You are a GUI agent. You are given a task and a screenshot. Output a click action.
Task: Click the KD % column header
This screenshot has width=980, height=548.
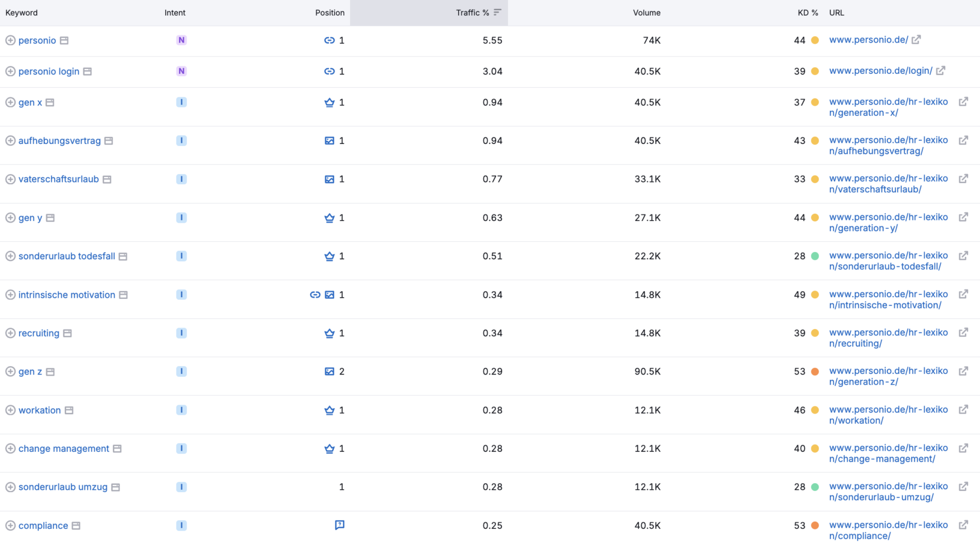click(808, 12)
